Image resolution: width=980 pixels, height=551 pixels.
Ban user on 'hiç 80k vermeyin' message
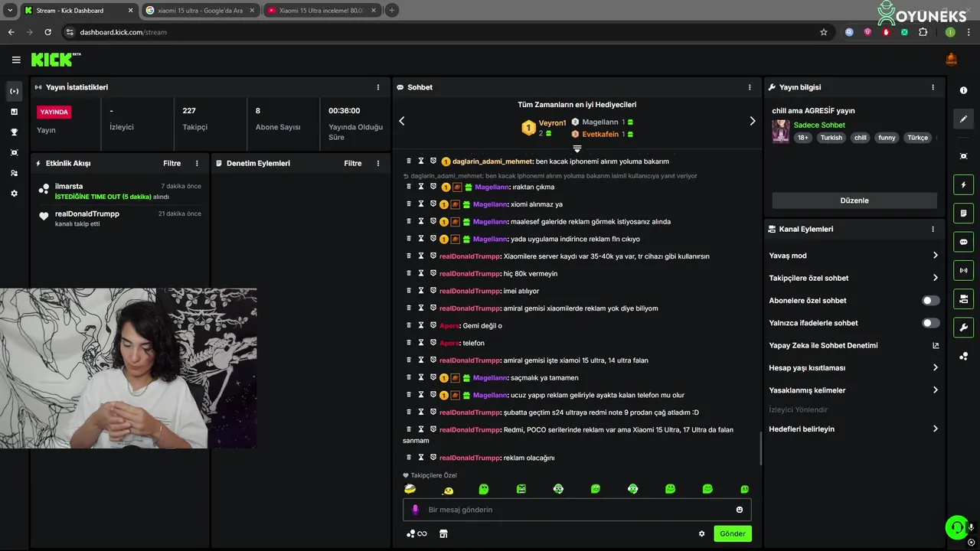tap(433, 273)
